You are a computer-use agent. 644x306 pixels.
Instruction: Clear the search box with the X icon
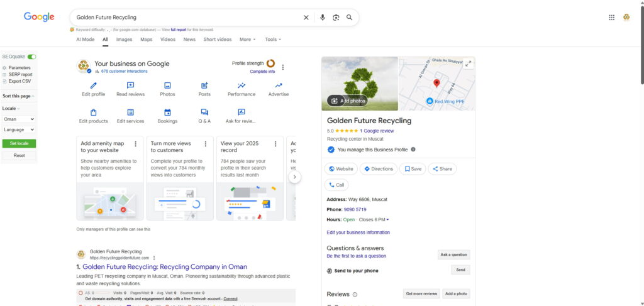point(306,18)
